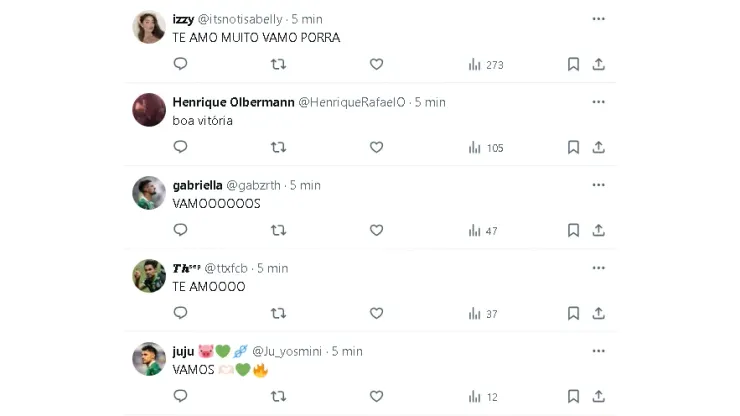Open juju's profile avatar
The height and width of the screenshot is (416, 740).
149,359
